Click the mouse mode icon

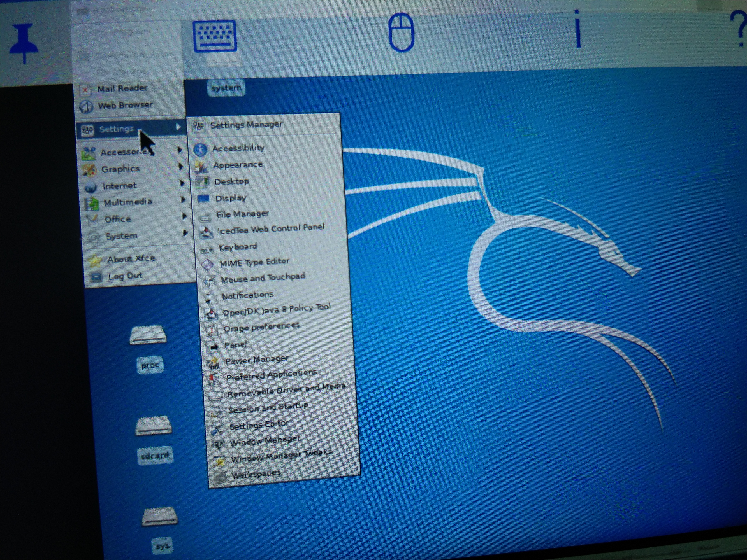[x=401, y=32]
